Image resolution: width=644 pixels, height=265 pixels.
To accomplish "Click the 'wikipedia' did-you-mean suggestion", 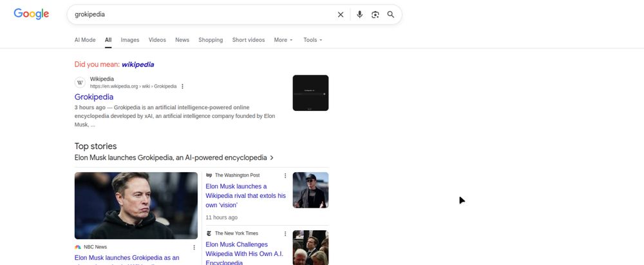I will [x=138, y=64].
